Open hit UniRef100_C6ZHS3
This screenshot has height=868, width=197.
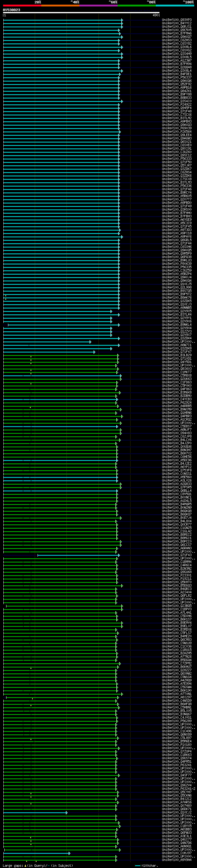177,40
